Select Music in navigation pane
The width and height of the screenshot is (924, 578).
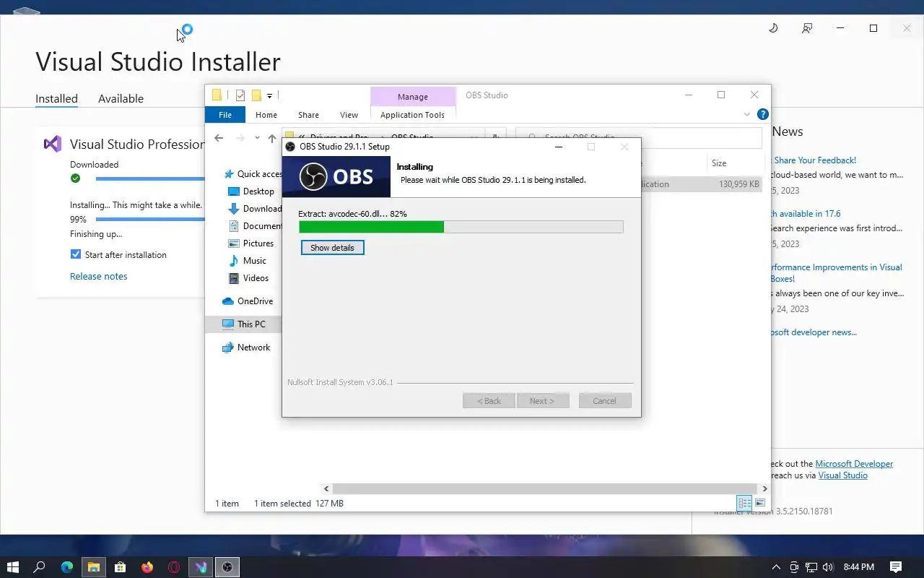[247, 260]
